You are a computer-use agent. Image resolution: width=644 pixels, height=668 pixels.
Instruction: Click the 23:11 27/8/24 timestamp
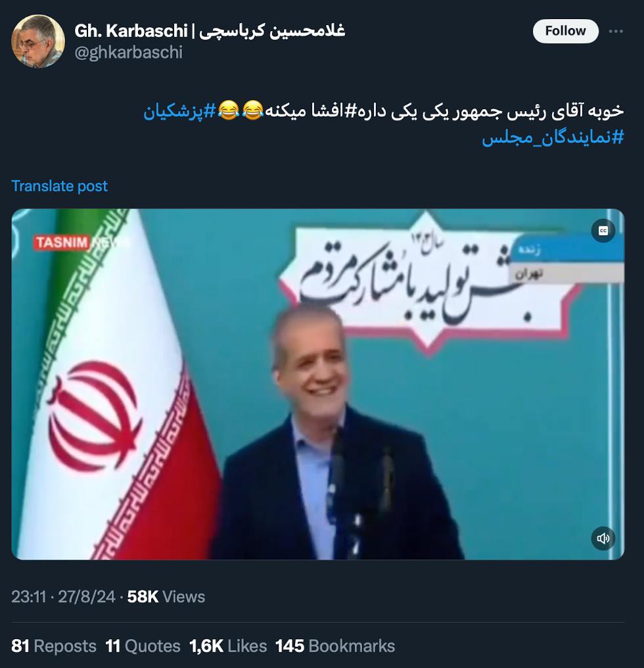pos(63,596)
